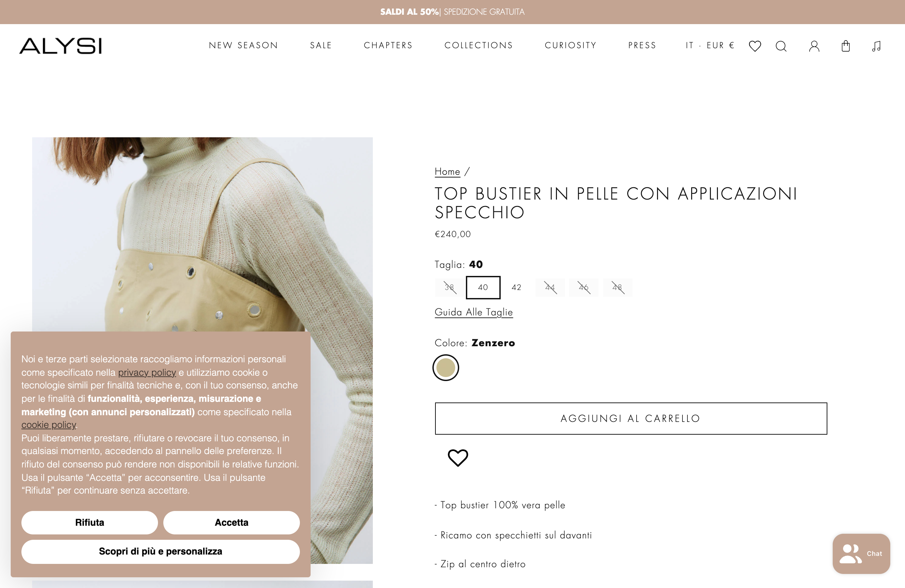The width and height of the screenshot is (905, 588).
Task: Open the account profile icon
Action: point(814,46)
